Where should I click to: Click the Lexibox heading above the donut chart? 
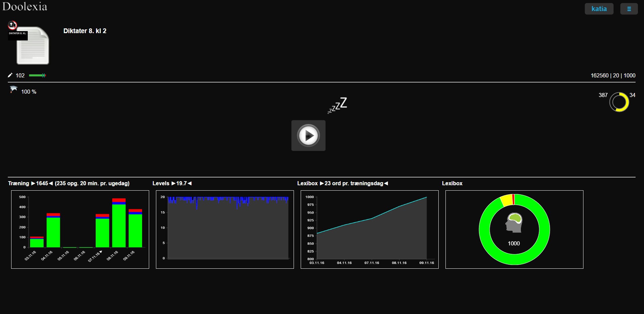pyautogui.click(x=452, y=183)
